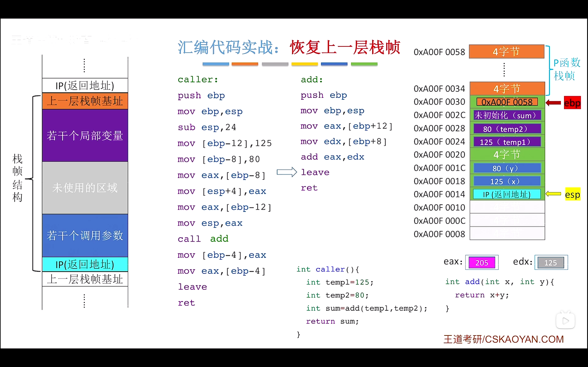Click the green color bar under the title
588x367 pixels.
click(364, 64)
